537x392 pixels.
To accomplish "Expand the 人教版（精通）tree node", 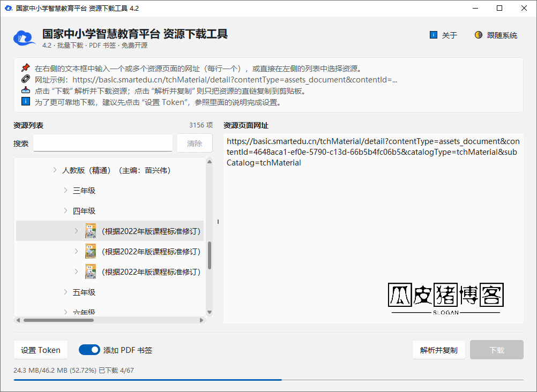I will point(55,170).
